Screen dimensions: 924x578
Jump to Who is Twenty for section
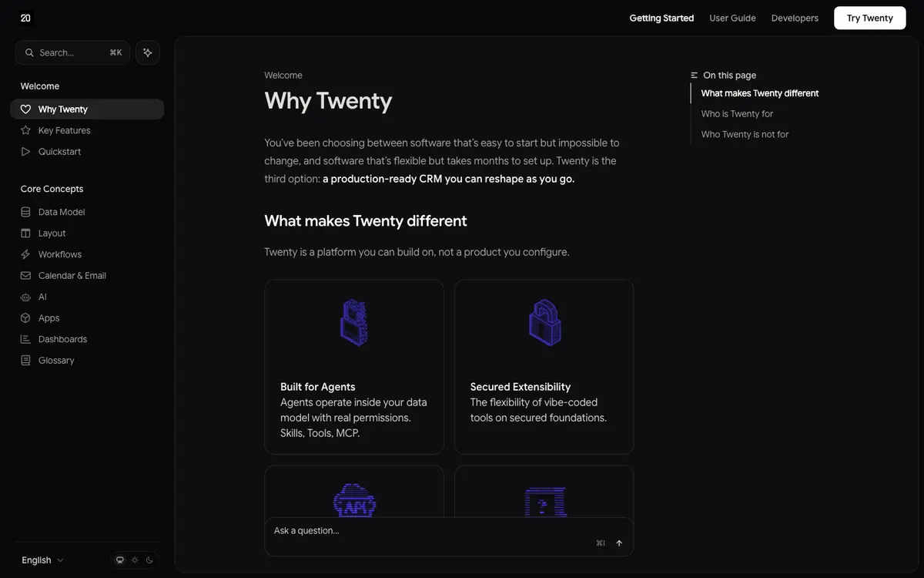click(737, 114)
